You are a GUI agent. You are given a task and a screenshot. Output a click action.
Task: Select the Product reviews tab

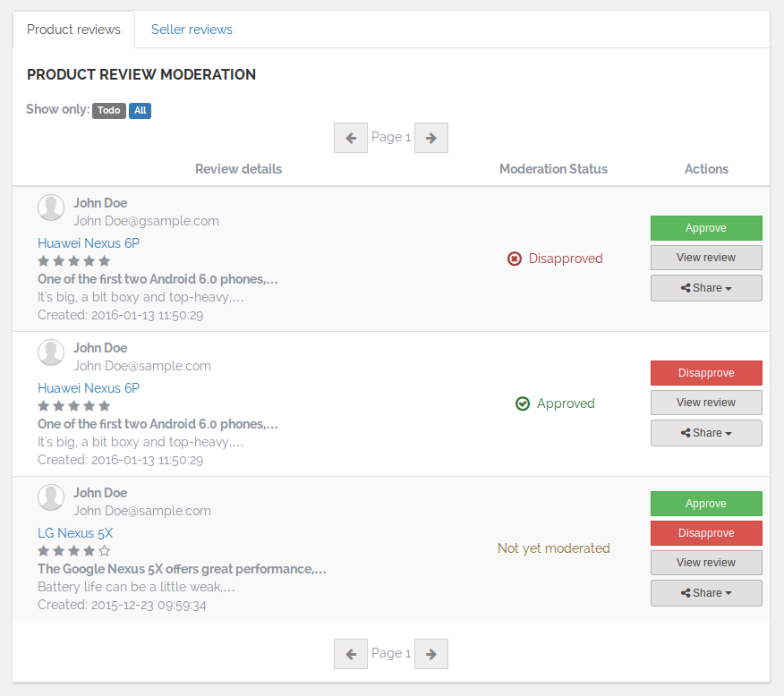(73, 30)
